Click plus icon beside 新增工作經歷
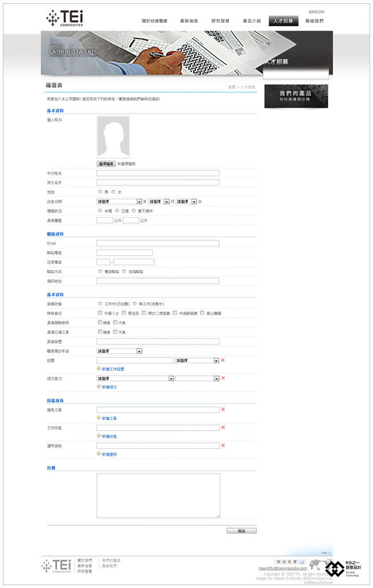This screenshot has width=373, height=588. coord(99,369)
